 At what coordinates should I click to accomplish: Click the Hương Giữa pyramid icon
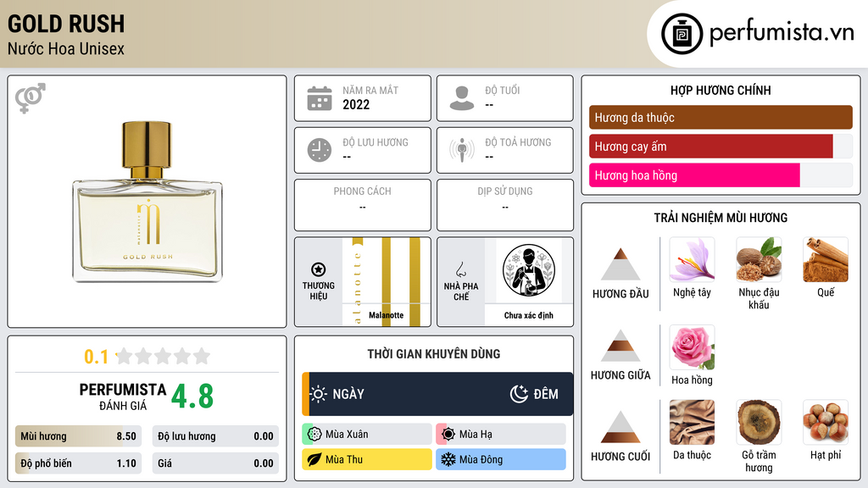tap(620, 346)
